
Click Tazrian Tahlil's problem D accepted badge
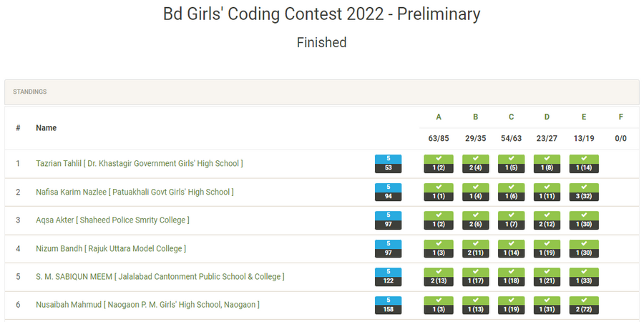[x=547, y=164]
